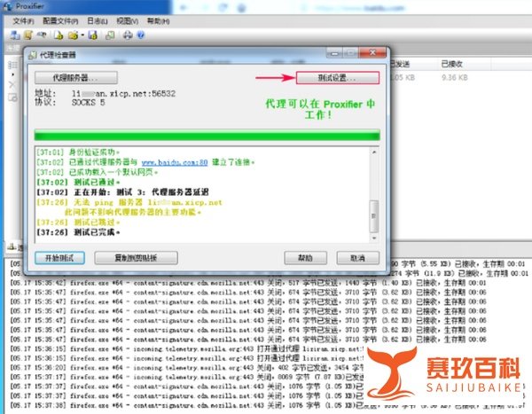The image size is (532, 414).
Task: Click the green 代理可以在 Proxifier 中工作 message
Action: click(319, 109)
